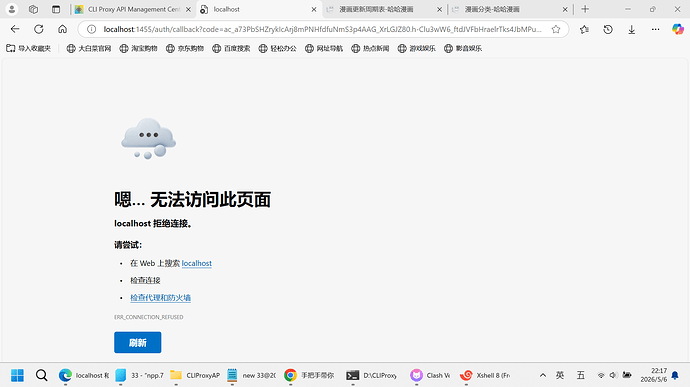Open 导入收藏夹 bookmark

click(x=29, y=48)
